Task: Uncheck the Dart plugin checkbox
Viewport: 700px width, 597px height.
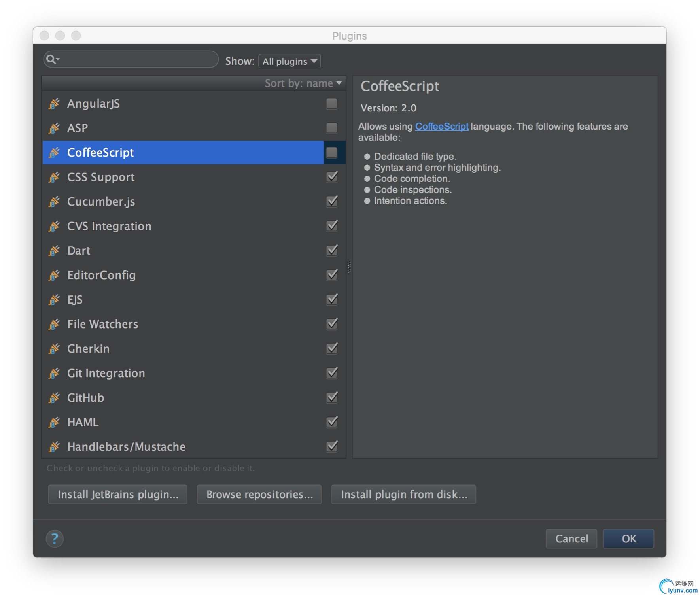Action: 332,251
